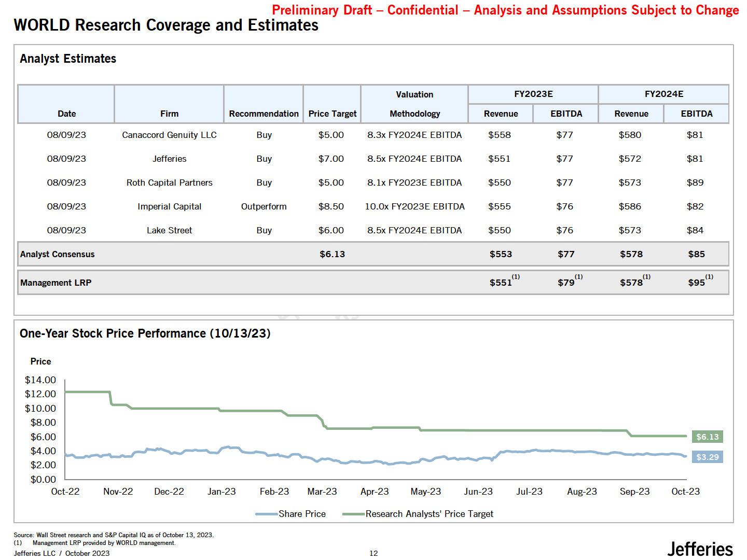747x560 pixels.
Task: Select the Canaccord Genuity LLC firm cell
Action: (x=169, y=135)
